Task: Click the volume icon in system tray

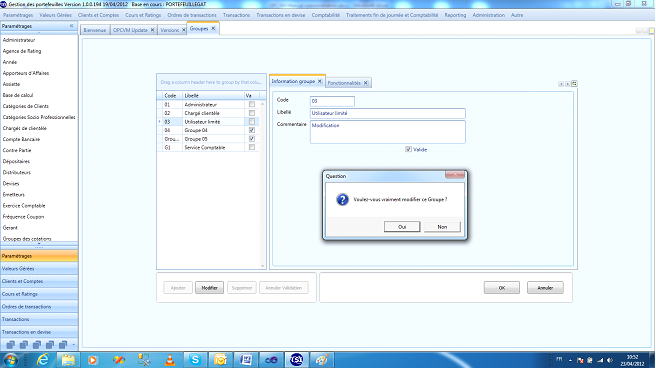Action: (610, 360)
